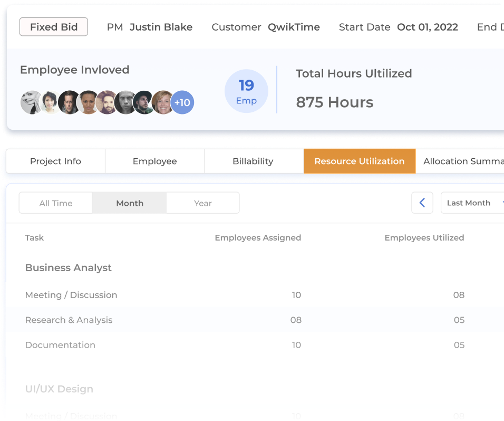Click Research & Analysis assigned value 08

pyautogui.click(x=296, y=320)
